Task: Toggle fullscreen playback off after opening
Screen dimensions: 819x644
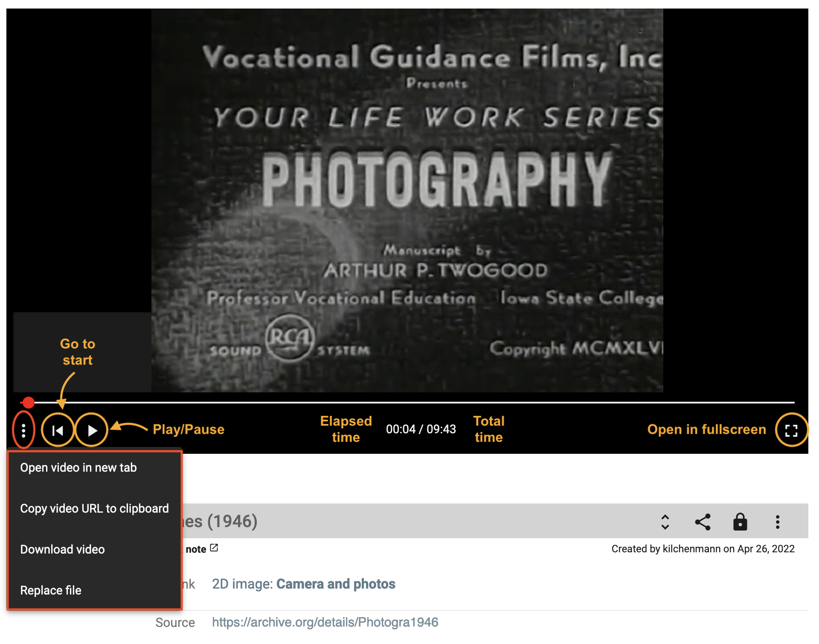Action: [x=791, y=430]
